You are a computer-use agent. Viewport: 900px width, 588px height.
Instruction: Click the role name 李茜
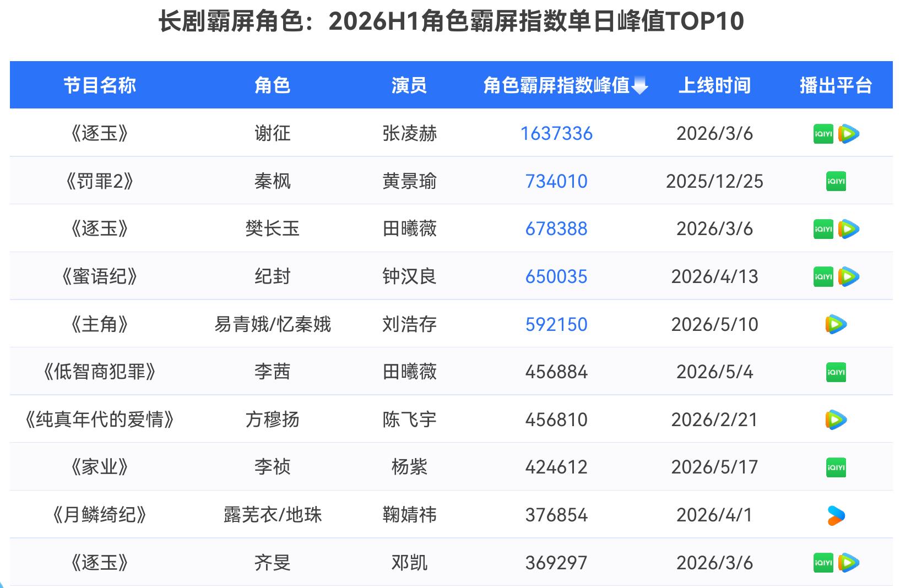272,372
